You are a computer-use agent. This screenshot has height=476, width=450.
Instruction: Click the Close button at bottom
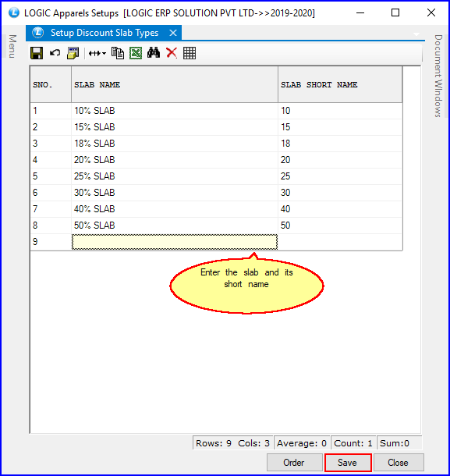(x=398, y=463)
